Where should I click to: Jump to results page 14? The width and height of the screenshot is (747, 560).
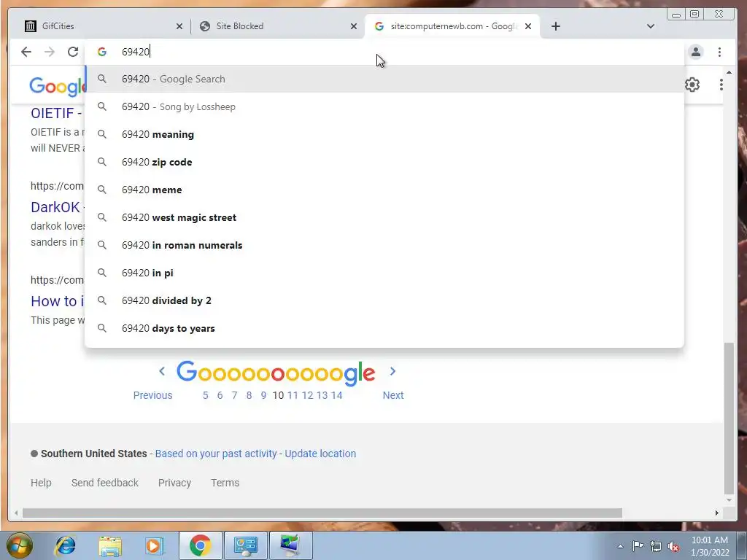coord(337,395)
